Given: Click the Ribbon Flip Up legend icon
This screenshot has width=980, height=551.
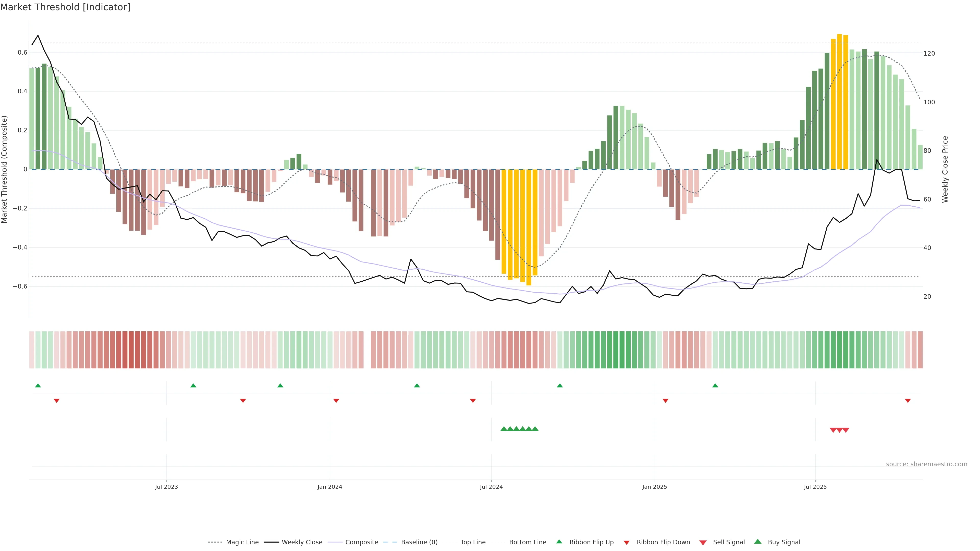Looking at the screenshot, I should 559,542.
